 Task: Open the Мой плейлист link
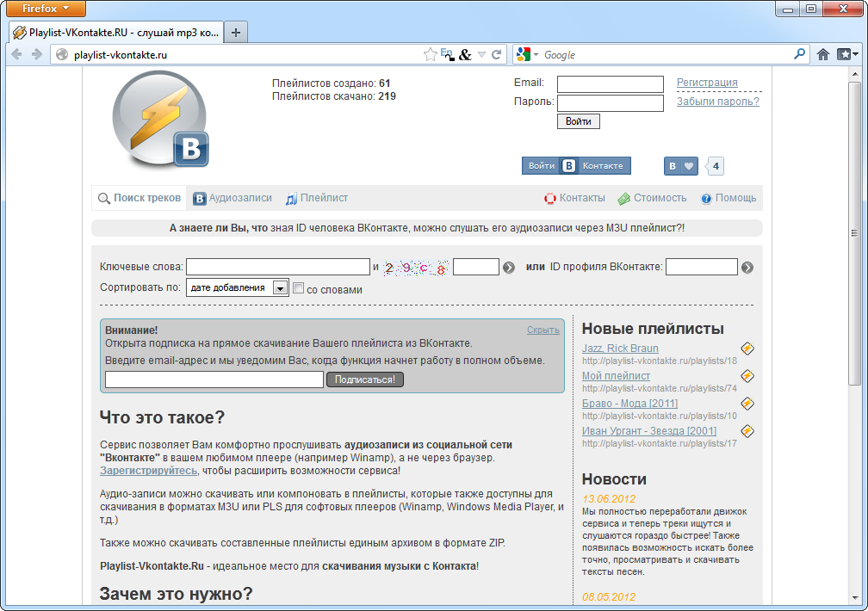click(x=616, y=376)
